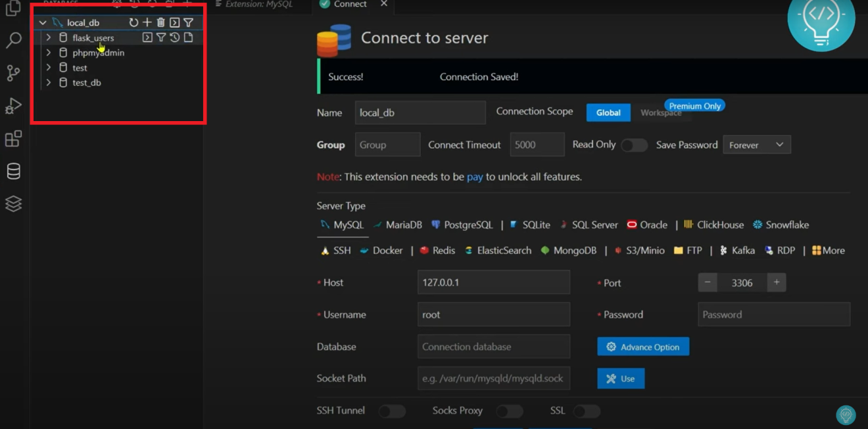
Task: Open the Search view in activity bar
Action: pos(13,40)
